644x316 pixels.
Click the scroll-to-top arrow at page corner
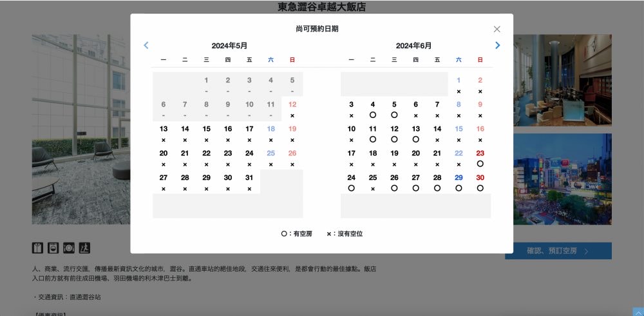pyautogui.click(x=638, y=311)
